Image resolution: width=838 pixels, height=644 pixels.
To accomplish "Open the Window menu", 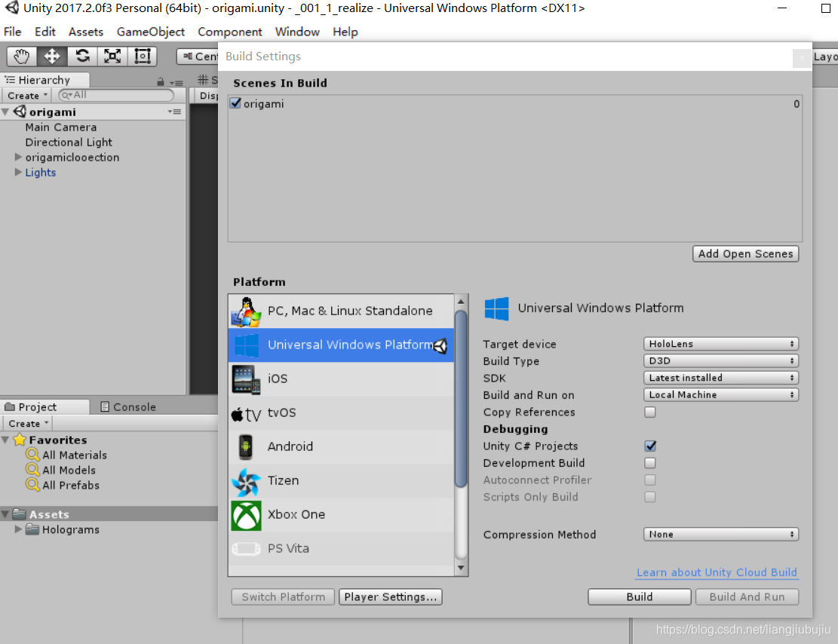I will (x=297, y=32).
